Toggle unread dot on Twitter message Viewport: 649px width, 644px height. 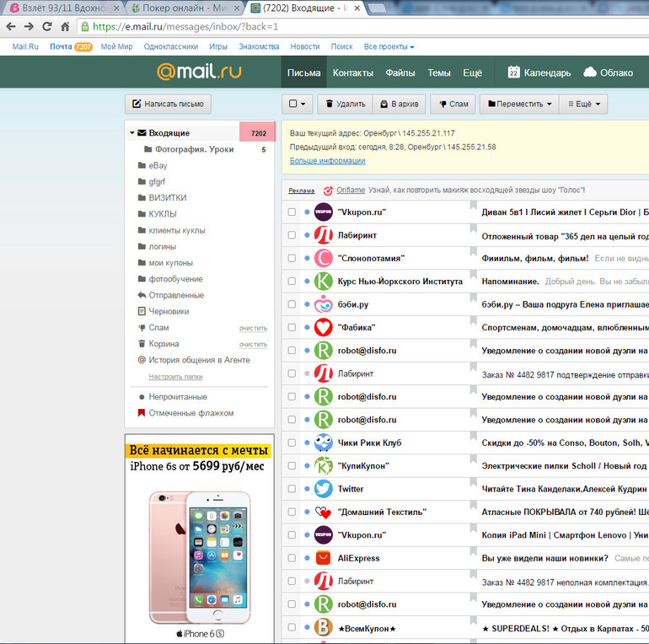click(x=307, y=489)
